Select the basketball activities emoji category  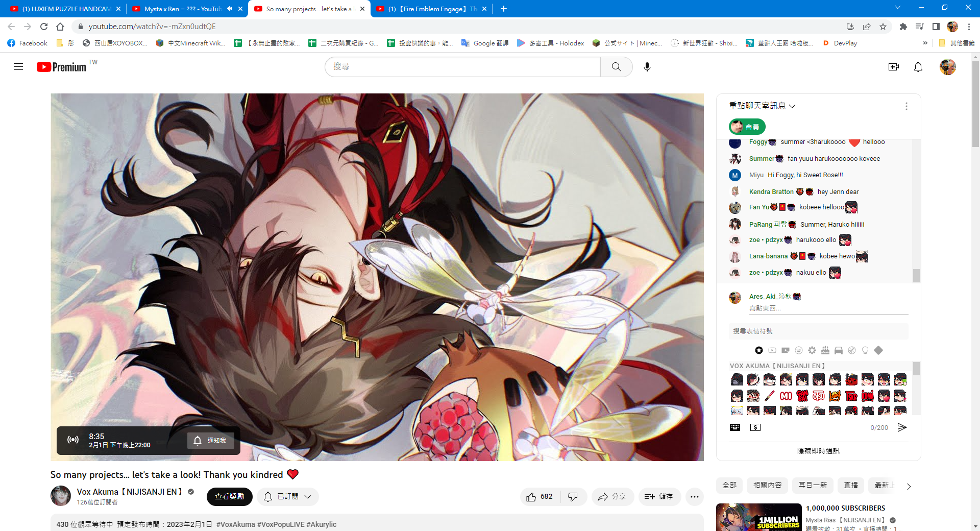[852, 350]
